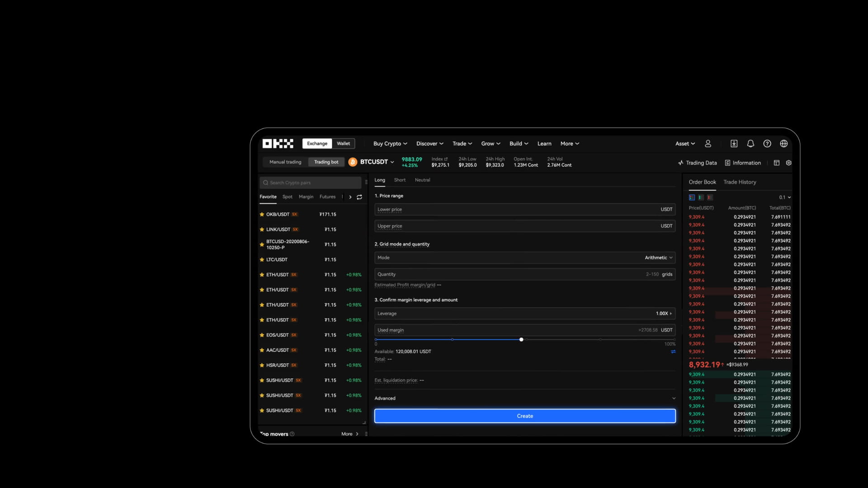Open the Arithmetic mode dropdown
The image size is (868, 488).
click(x=659, y=258)
